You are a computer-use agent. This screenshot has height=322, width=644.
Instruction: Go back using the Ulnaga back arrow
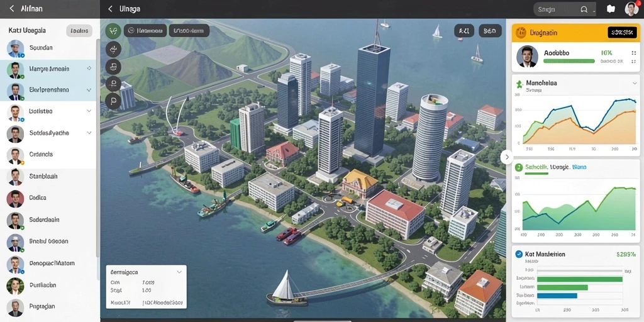click(110, 9)
